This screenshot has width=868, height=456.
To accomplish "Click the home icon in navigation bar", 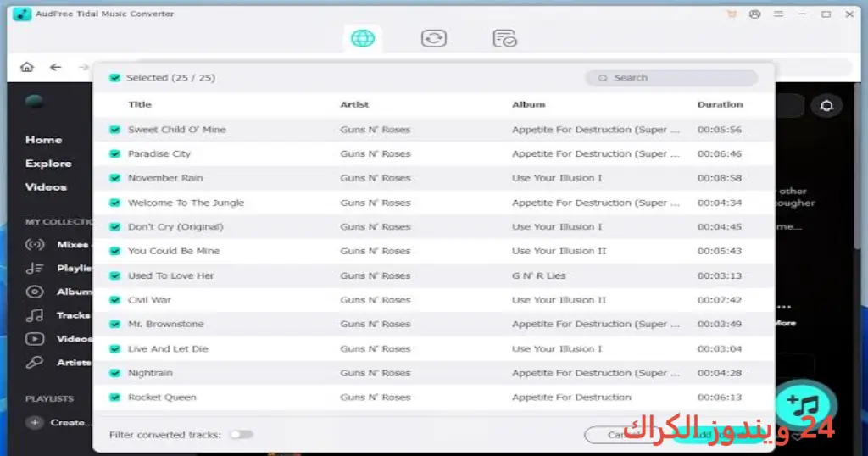I will [x=26, y=67].
